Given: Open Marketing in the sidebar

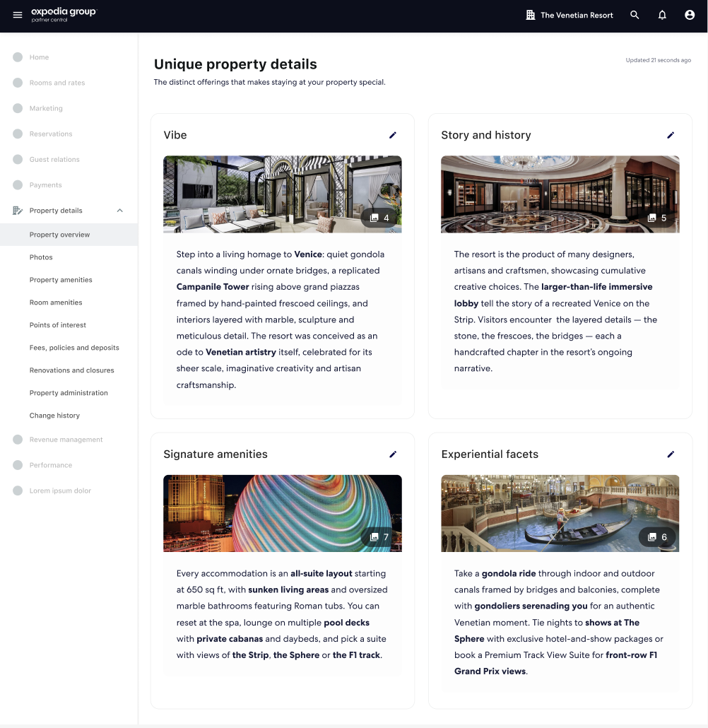Looking at the screenshot, I should [46, 108].
